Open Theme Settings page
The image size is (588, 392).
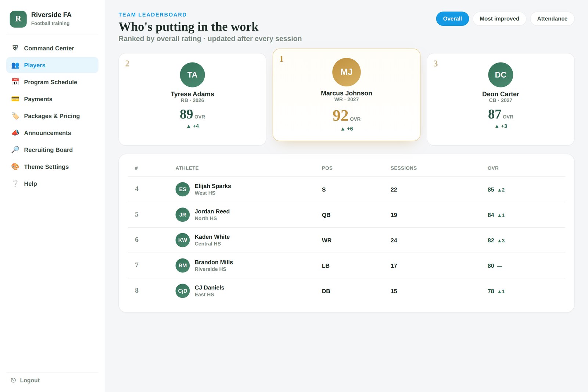[x=52, y=167]
